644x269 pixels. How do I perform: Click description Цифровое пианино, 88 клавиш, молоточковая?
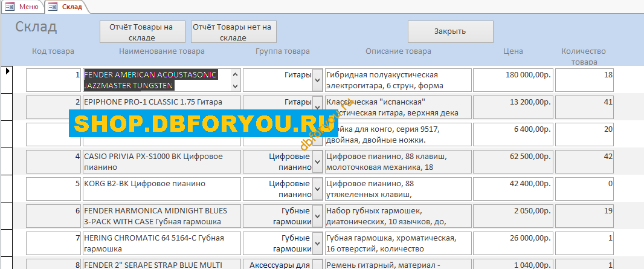pyautogui.click(x=398, y=162)
